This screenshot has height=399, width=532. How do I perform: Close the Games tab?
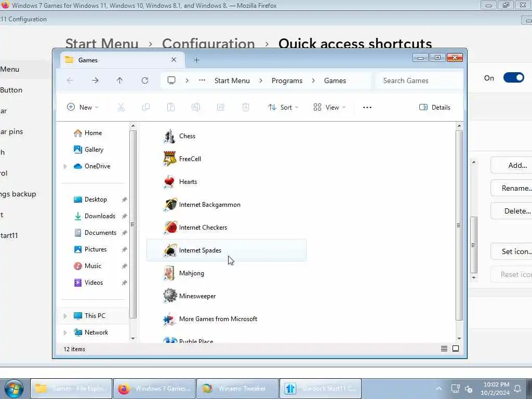174,60
